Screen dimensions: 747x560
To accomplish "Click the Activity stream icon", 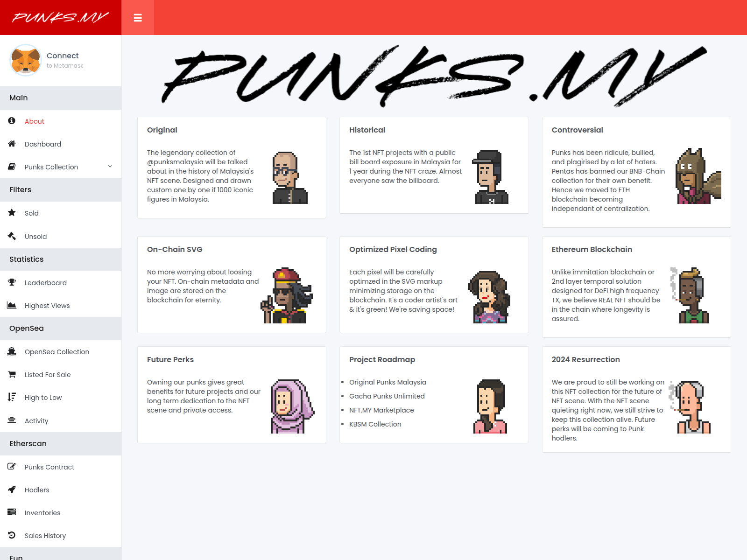I will coord(12,420).
